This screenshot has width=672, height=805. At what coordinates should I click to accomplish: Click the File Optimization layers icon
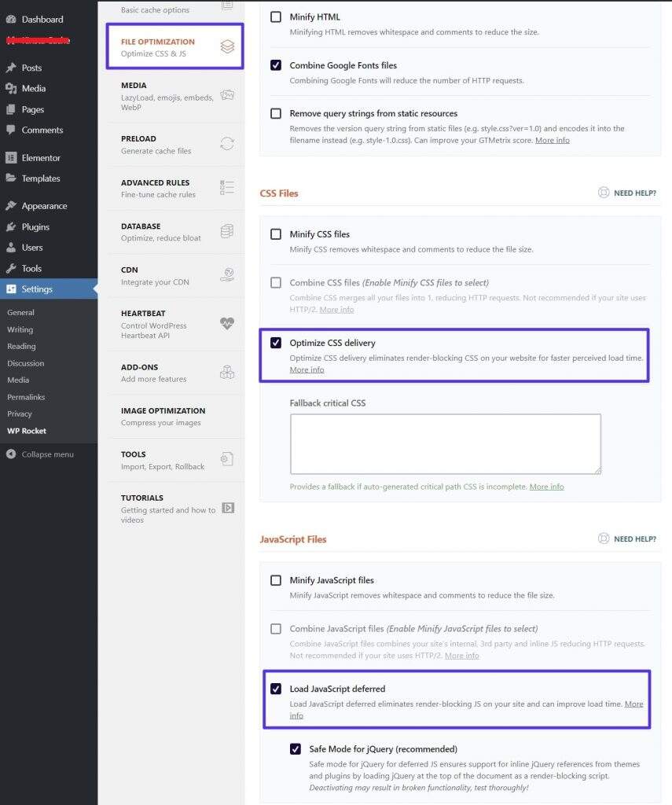point(227,46)
